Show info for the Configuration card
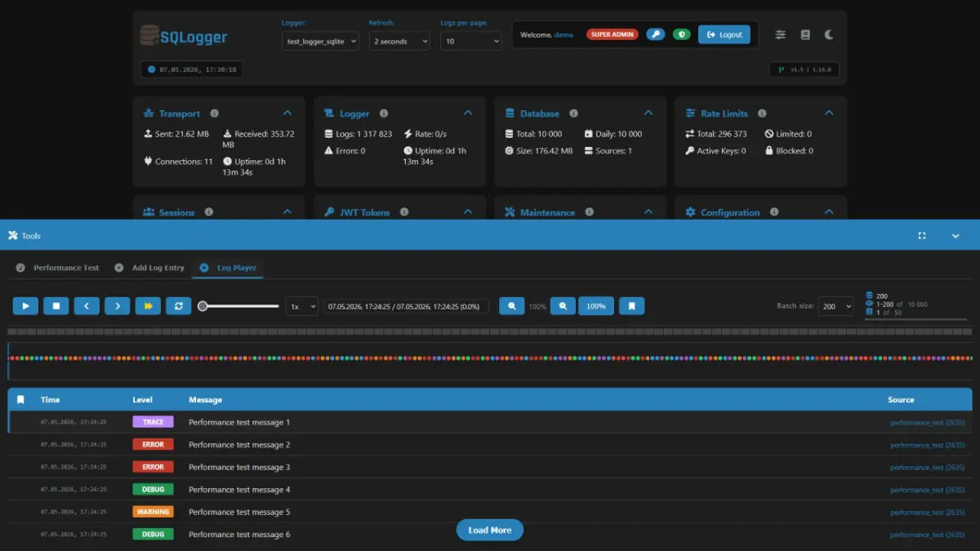This screenshot has width=980, height=551. [773, 212]
